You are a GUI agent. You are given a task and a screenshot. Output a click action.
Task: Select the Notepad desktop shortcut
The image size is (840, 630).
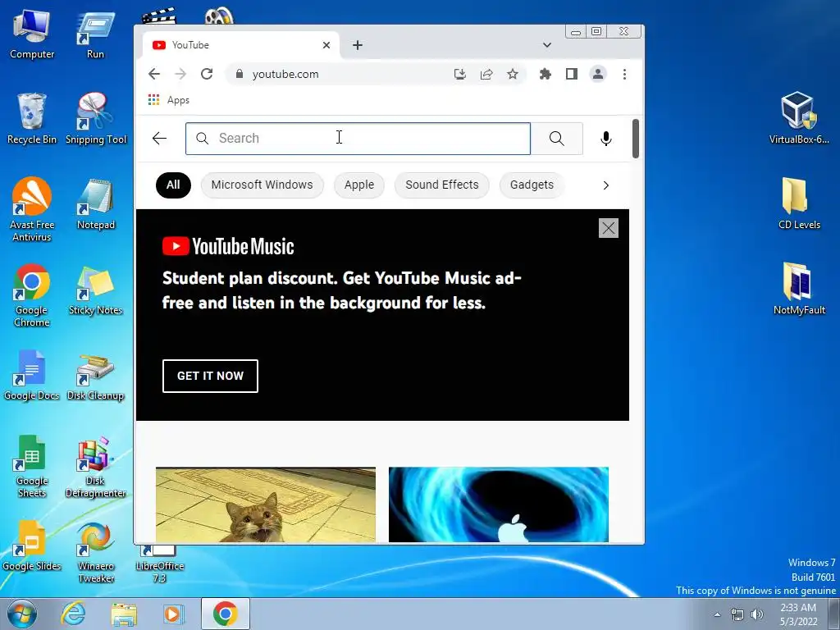[96, 204]
